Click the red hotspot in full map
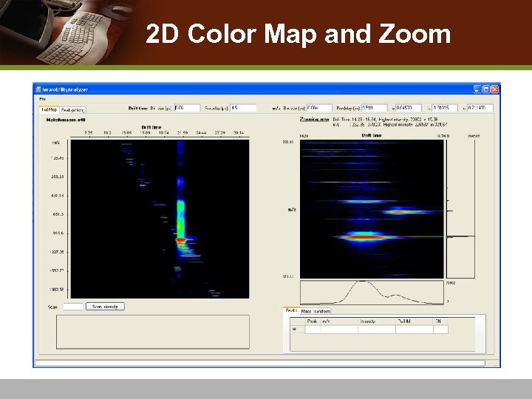The height and width of the screenshot is (399, 532). tap(180, 240)
